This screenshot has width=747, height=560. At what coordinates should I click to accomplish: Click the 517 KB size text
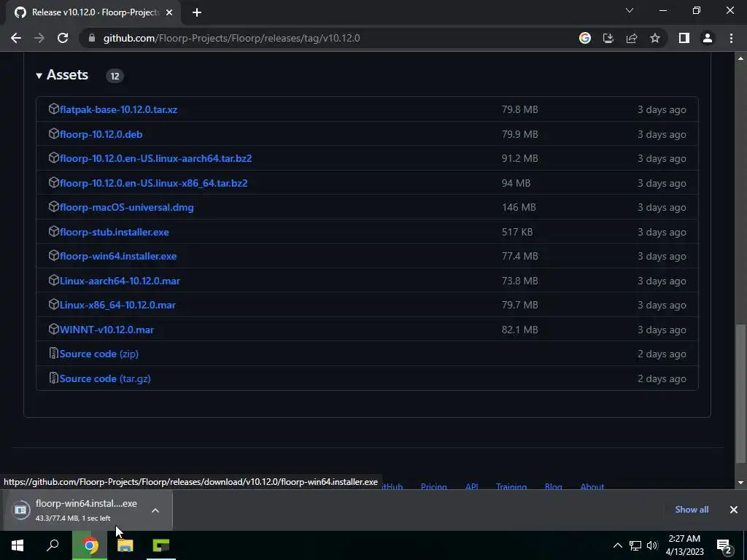(x=517, y=233)
